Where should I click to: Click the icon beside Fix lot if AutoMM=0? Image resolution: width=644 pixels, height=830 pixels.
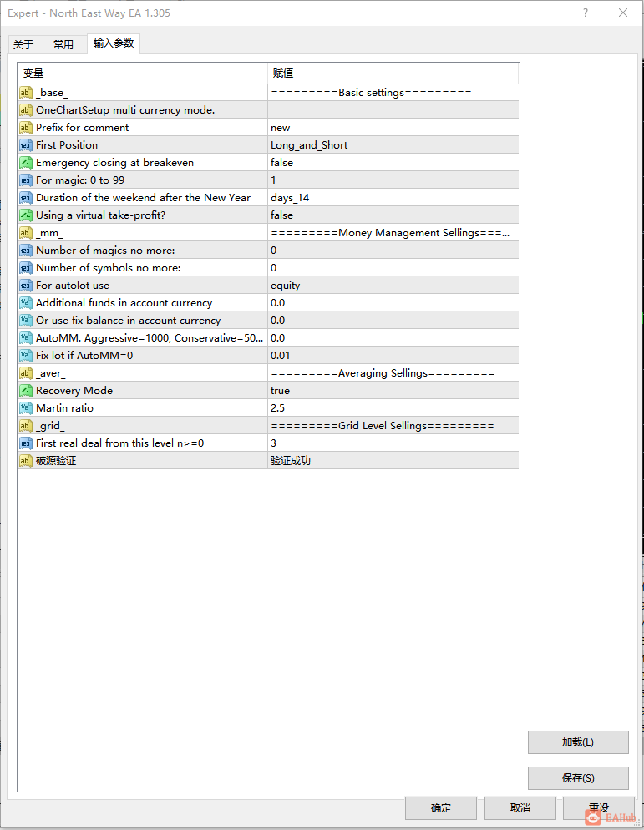click(25, 355)
